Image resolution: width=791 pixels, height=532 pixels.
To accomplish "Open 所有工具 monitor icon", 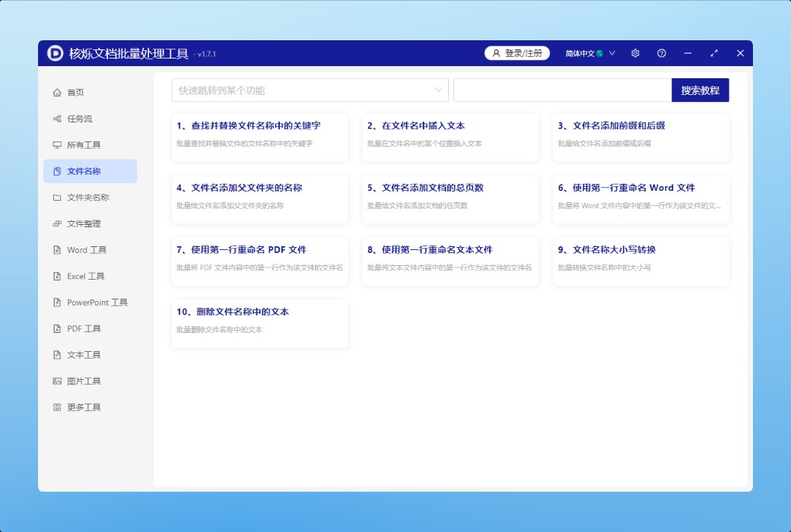I will click(x=57, y=145).
